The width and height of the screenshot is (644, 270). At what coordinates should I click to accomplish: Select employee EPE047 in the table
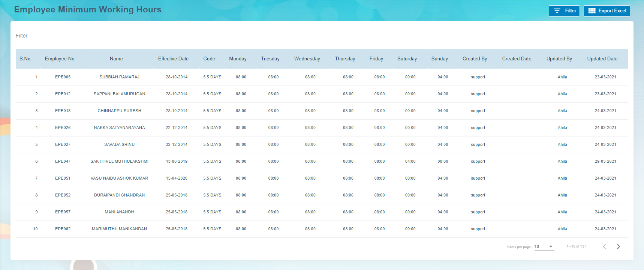click(63, 161)
